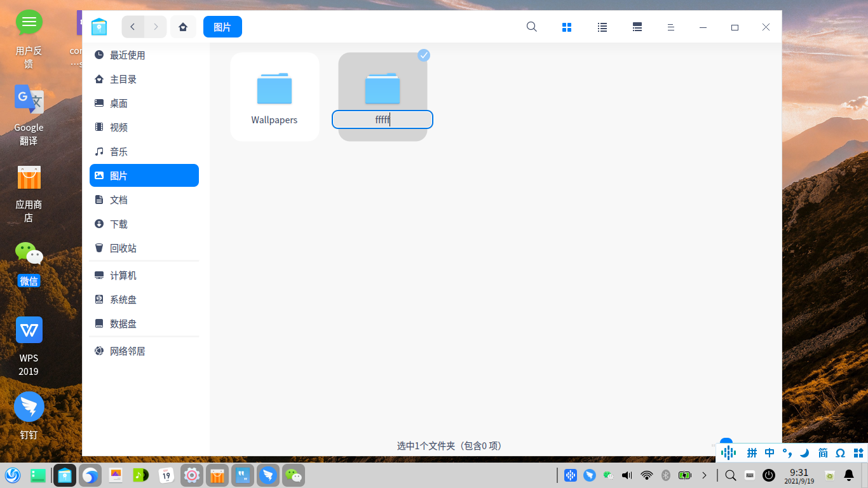Image resolution: width=868 pixels, height=488 pixels.
Task: Toggle the Bluetooth tray icon
Action: [x=666, y=475]
